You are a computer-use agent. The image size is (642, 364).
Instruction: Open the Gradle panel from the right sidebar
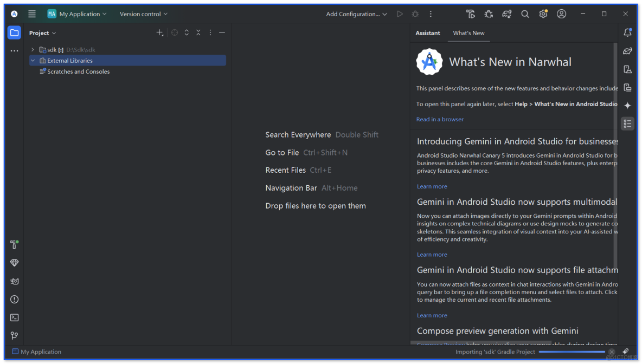[627, 51]
